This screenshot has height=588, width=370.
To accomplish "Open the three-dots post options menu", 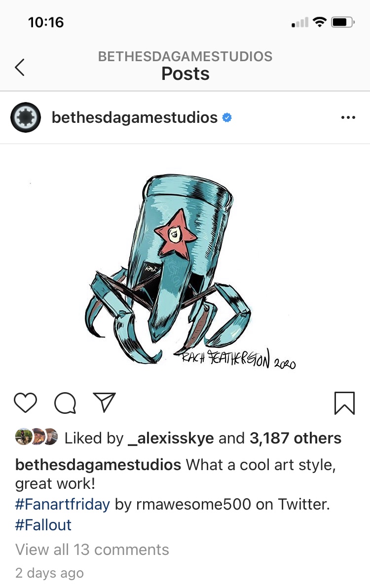I will tap(348, 118).
